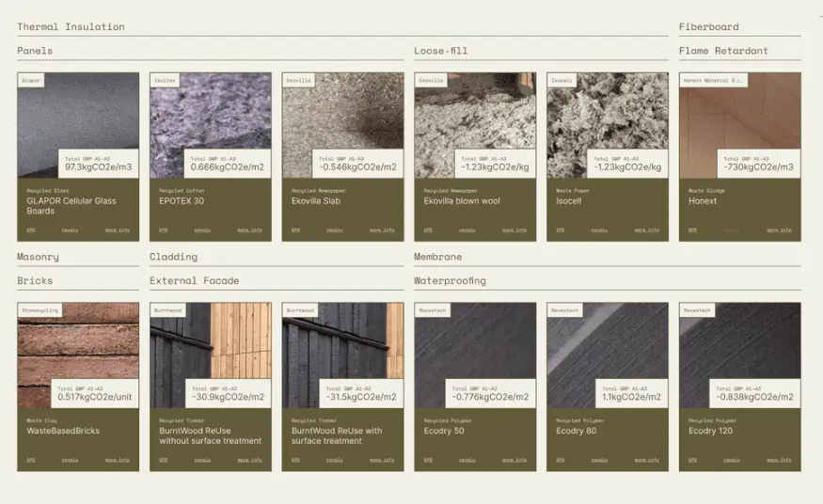The height and width of the screenshot is (504, 823).
Task: Open EPD link on Ekovilla blown wool card
Action: [x=428, y=230]
